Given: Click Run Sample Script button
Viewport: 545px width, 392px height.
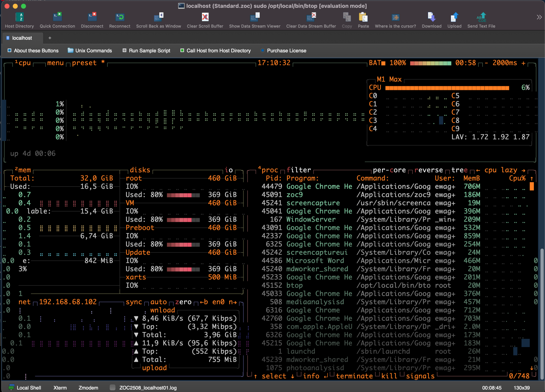Looking at the screenshot, I should click(x=146, y=51).
